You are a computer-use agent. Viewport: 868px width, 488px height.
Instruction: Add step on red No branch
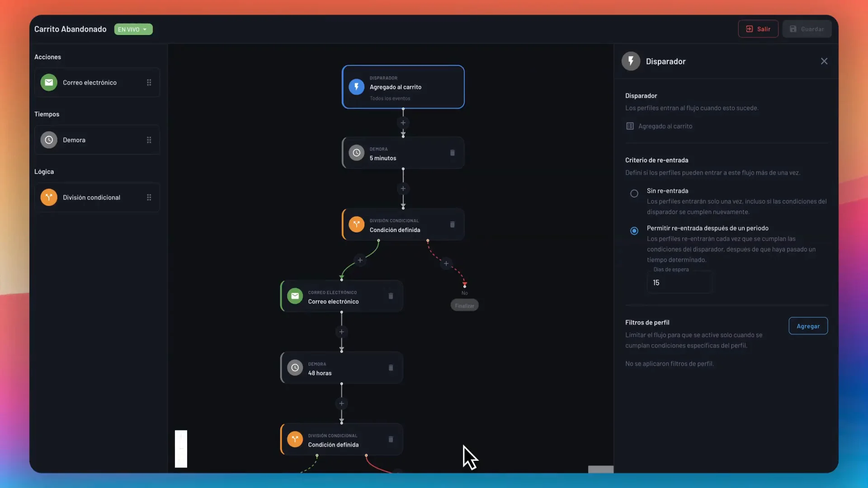click(446, 263)
